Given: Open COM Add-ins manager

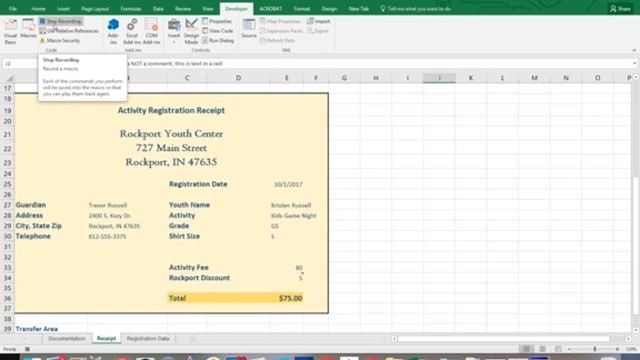Looking at the screenshot, I should 151,31.
